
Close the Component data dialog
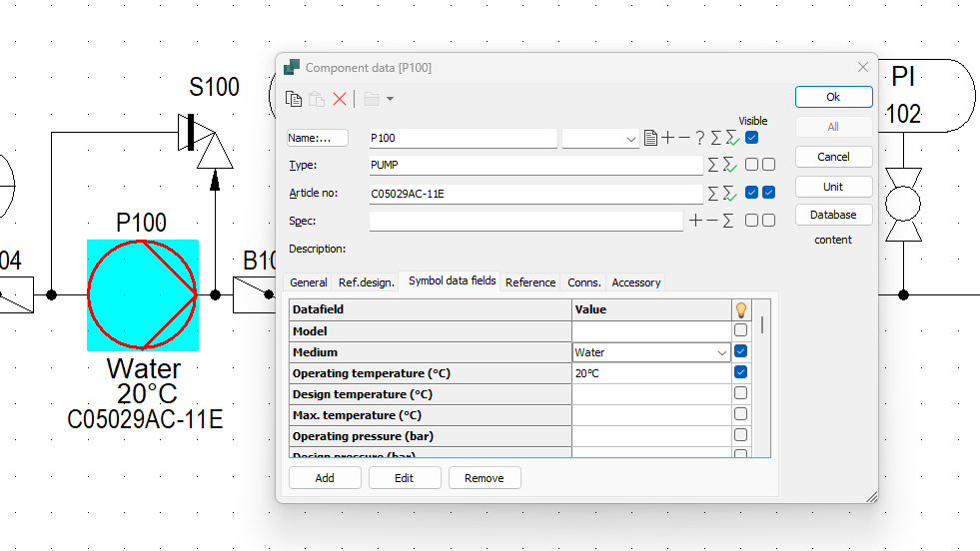[863, 67]
